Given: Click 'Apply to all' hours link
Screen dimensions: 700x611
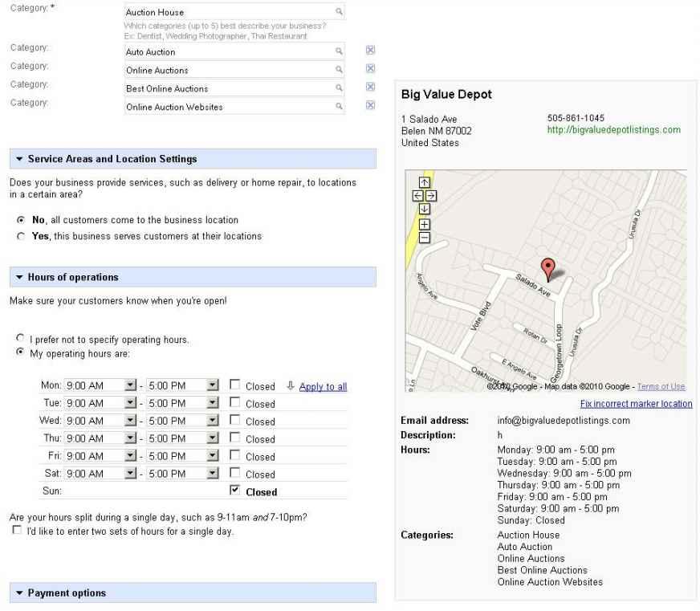Looking at the screenshot, I should pyautogui.click(x=323, y=386).
